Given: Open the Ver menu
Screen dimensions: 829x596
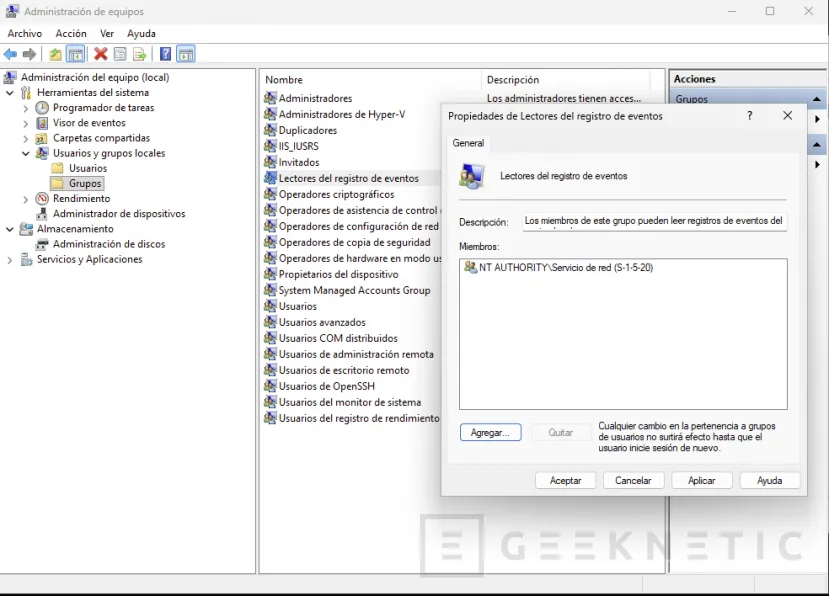Looking at the screenshot, I should 107,33.
